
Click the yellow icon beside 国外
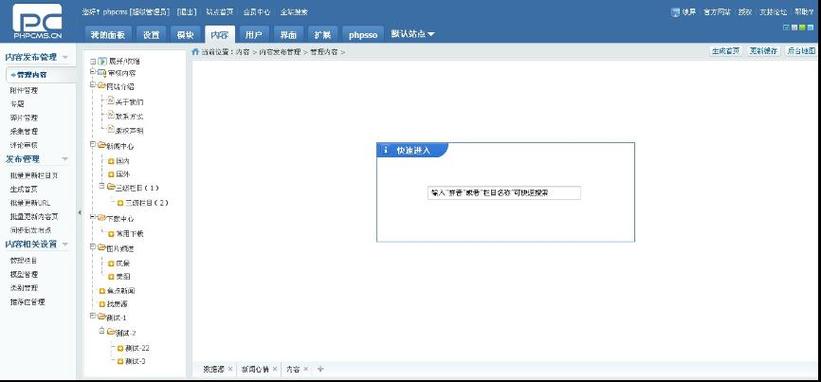(110, 174)
